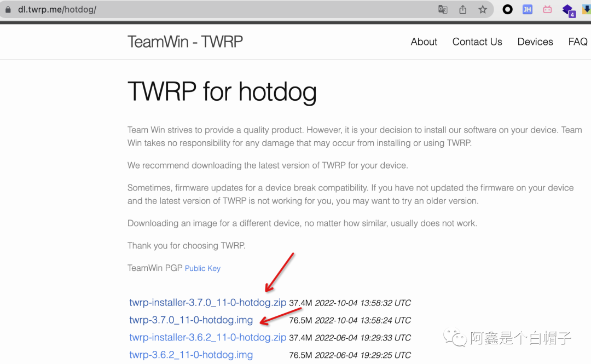This screenshot has height=364, width=591.
Task: Open the Devices menu item
Action: click(535, 42)
